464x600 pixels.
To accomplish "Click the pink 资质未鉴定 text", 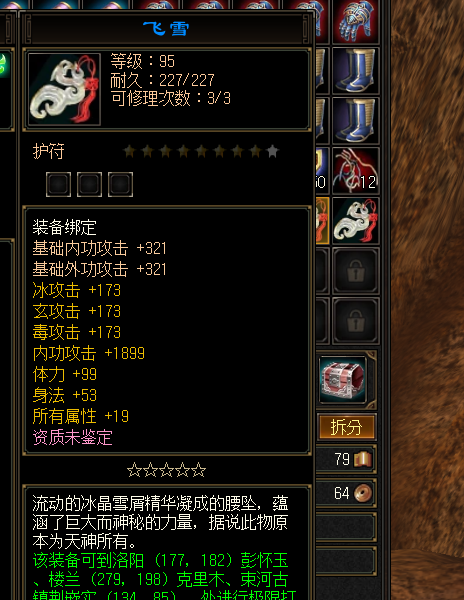I will click(73, 437).
